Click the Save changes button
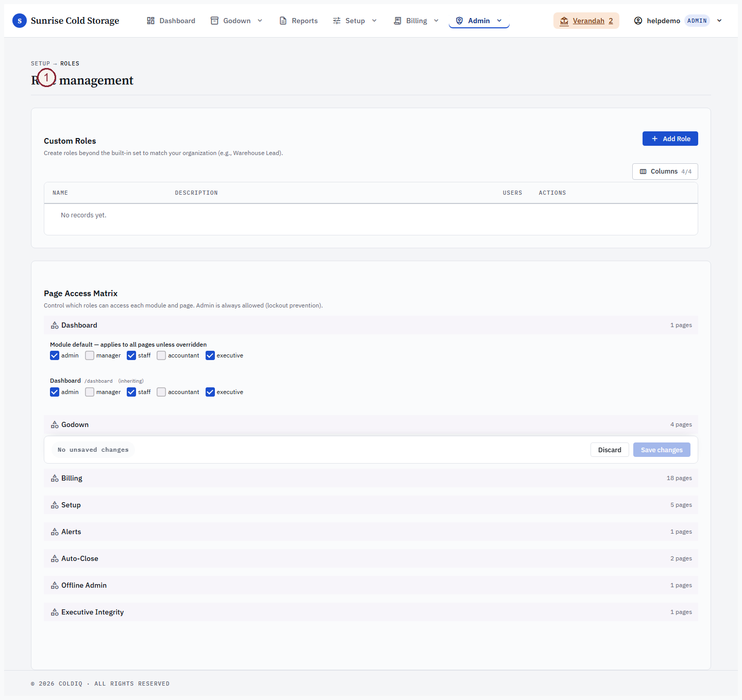742x700 pixels. click(x=662, y=450)
